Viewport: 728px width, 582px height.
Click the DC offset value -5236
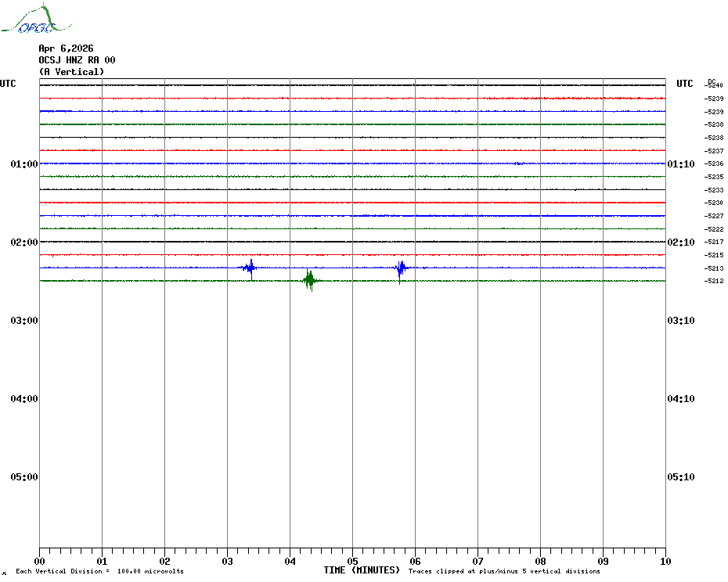pos(714,163)
